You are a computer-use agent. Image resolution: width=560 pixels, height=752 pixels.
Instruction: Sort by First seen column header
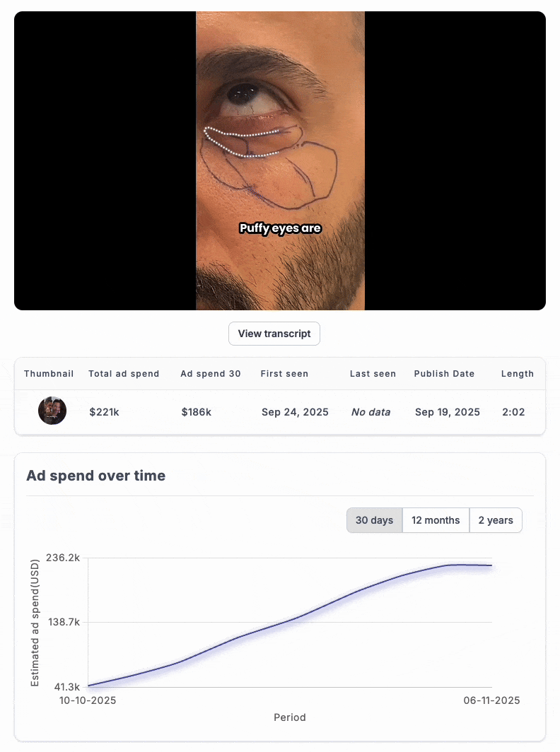click(284, 374)
